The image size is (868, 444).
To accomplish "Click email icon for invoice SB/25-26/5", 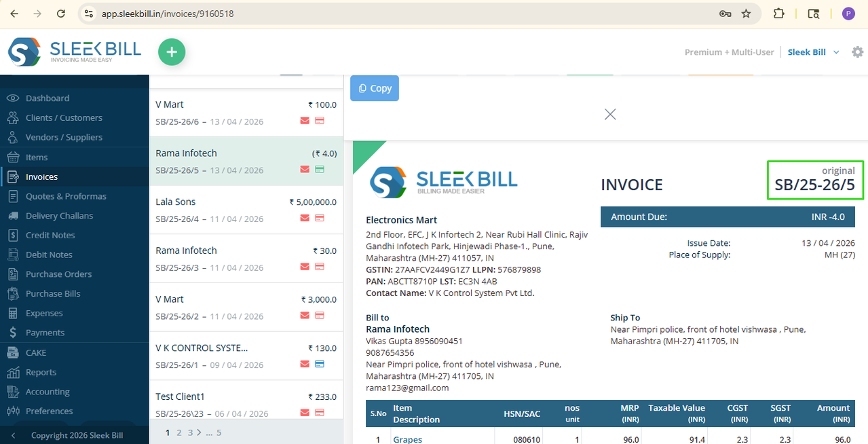I will (x=305, y=169).
